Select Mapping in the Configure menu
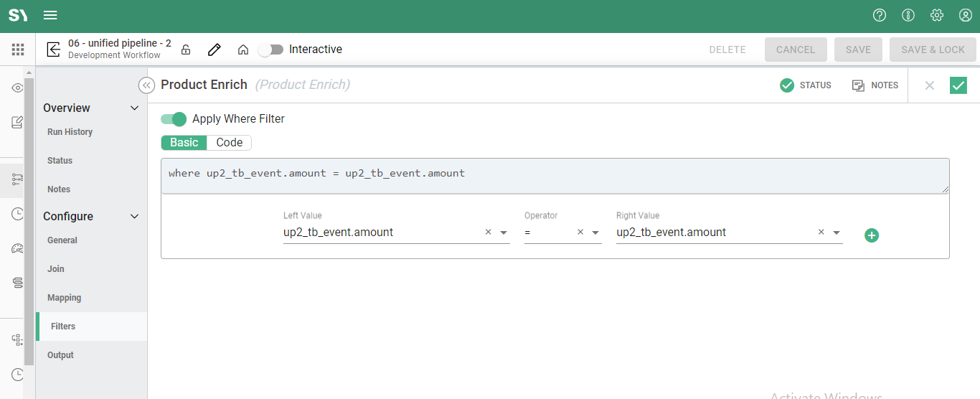This screenshot has height=399, width=980. click(x=64, y=298)
